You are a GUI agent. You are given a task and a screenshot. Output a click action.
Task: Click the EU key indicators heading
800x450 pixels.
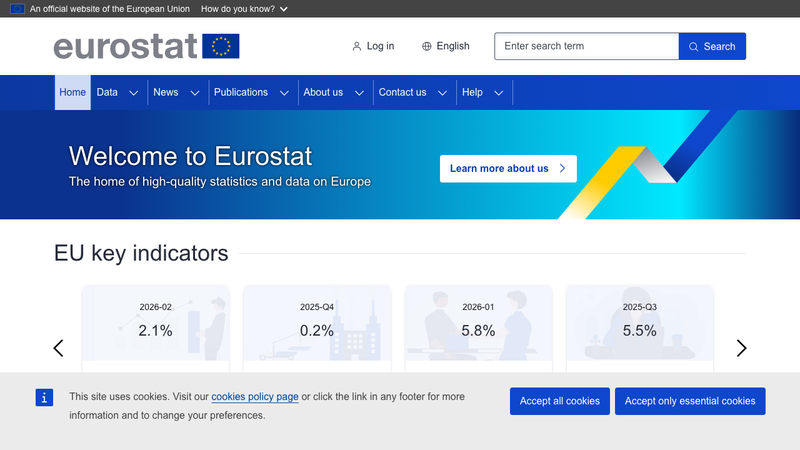[x=141, y=253]
